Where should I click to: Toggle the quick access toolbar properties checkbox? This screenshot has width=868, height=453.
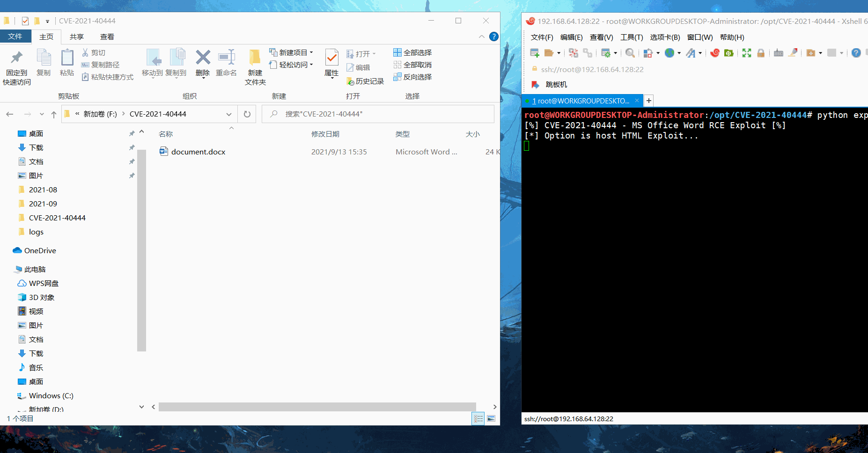[x=25, y=21]
